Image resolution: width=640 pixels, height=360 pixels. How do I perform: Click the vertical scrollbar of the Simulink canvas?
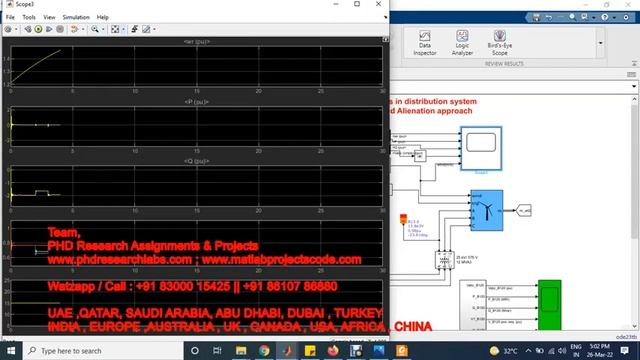pyautogui.click(x=634, y=171)
